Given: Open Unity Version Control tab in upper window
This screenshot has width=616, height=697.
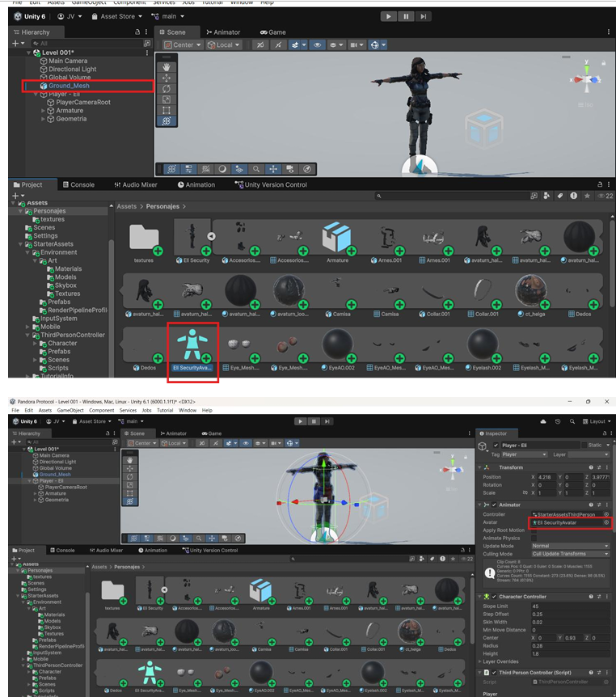Looking at the screenshot, I should point(271,184).
